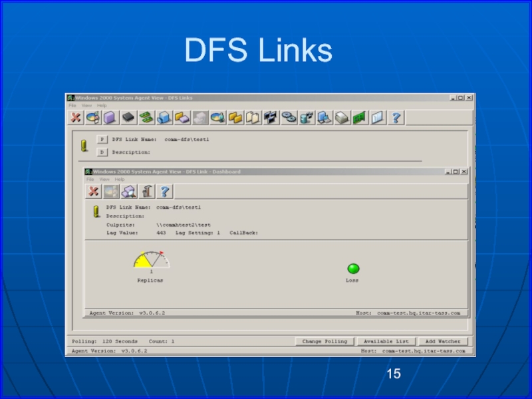Click the Host text in the DFS Links status bar
The width and height of the screenshot is (532, 399).
(x=413, y=351)
